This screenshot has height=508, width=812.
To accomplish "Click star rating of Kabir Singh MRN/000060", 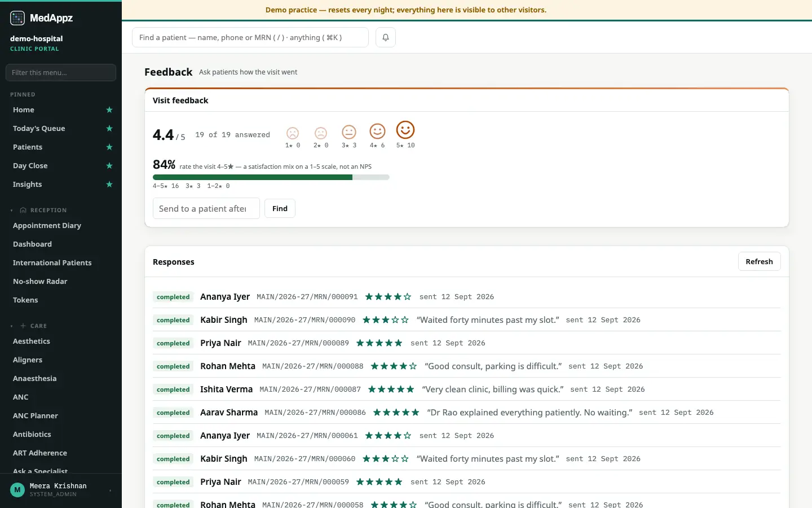I will (x=386, y=459).
